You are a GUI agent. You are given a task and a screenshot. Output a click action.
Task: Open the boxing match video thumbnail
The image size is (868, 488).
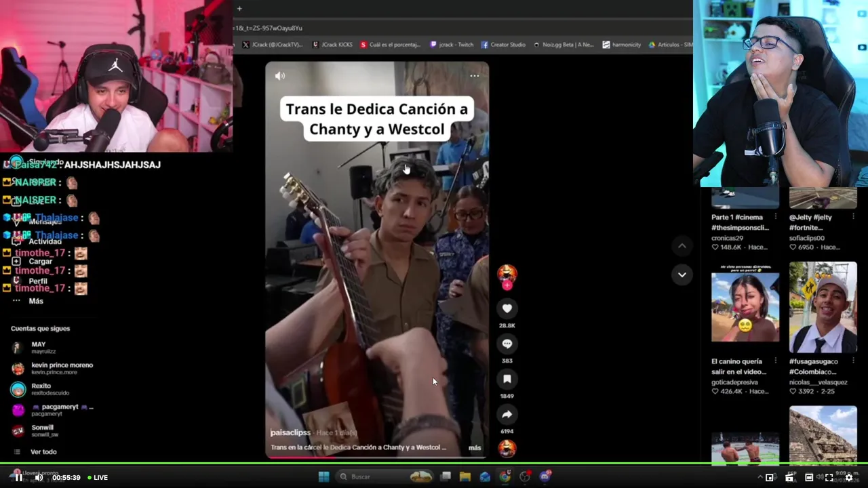click(745, 447)
